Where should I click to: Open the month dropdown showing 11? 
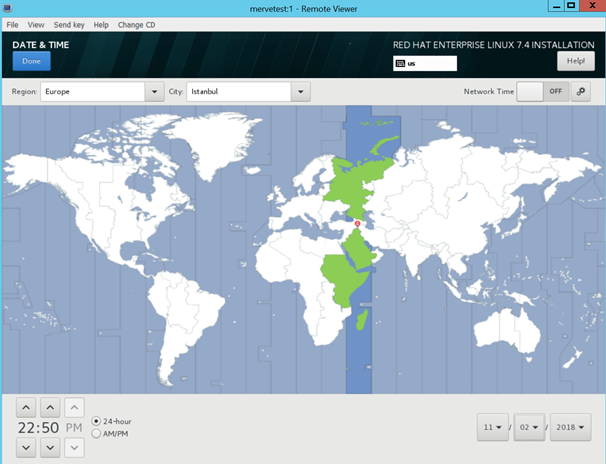(x=493, y=427)
